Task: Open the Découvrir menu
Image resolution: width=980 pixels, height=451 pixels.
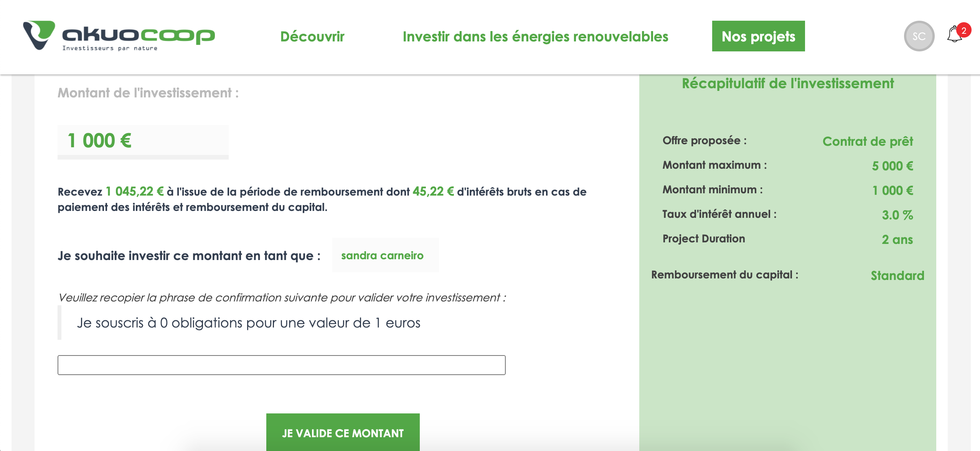Action: (x=312, y=36)
